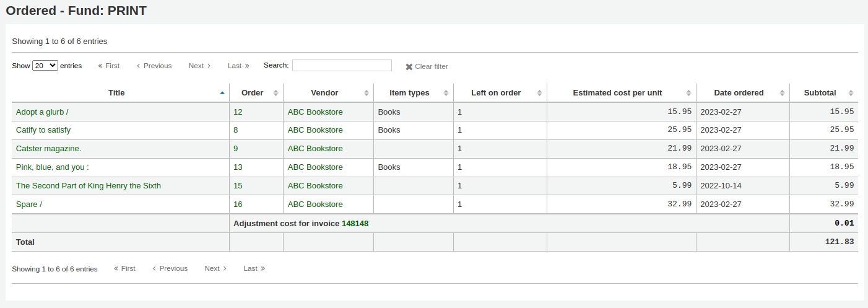Open order number 15 link
The width and height of the screenshot is (868, 308).
tap(238, 186)
